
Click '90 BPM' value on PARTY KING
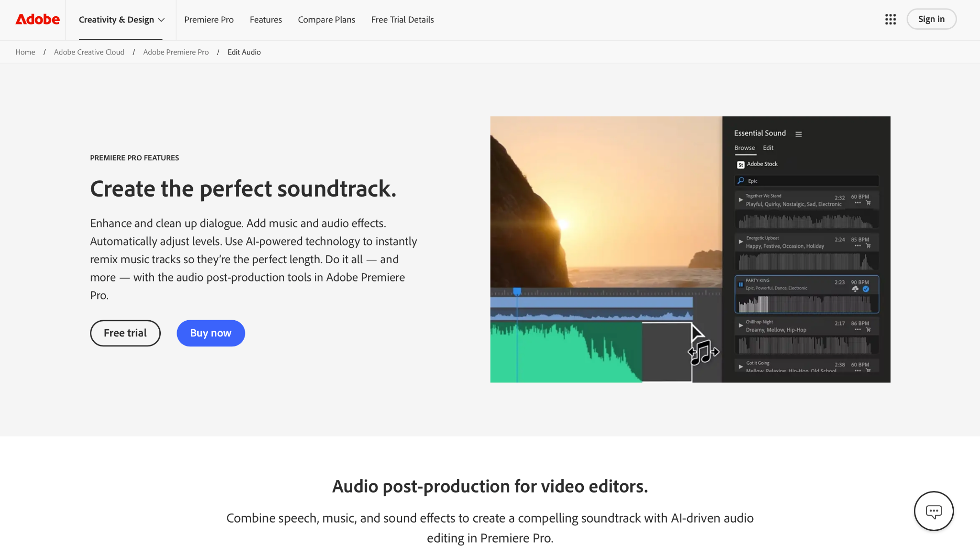pyautogui.click(x=860, y=282)
